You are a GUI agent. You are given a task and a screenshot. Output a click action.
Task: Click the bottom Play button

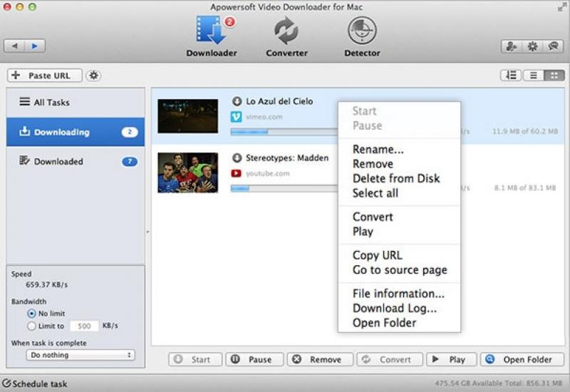click(451, 359)
